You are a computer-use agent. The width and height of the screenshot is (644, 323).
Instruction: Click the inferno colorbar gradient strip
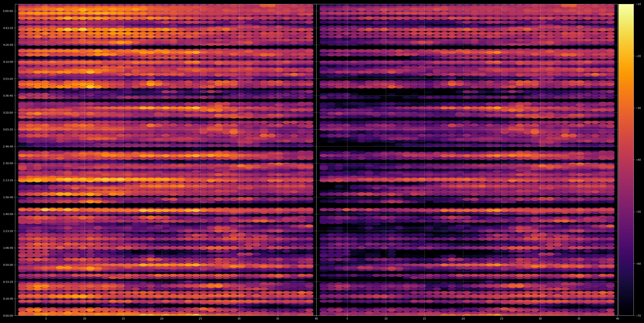tap(626, 160)
